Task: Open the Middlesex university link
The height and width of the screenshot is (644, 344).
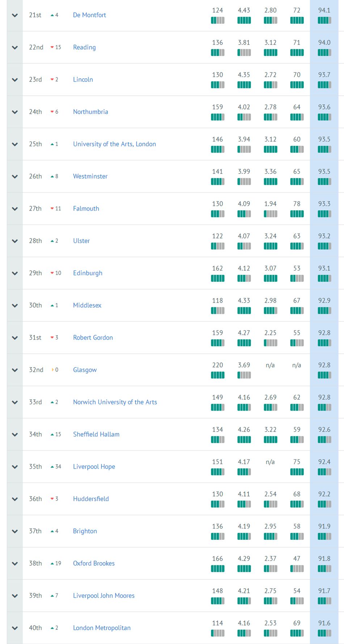Action: tap(87, 305)
